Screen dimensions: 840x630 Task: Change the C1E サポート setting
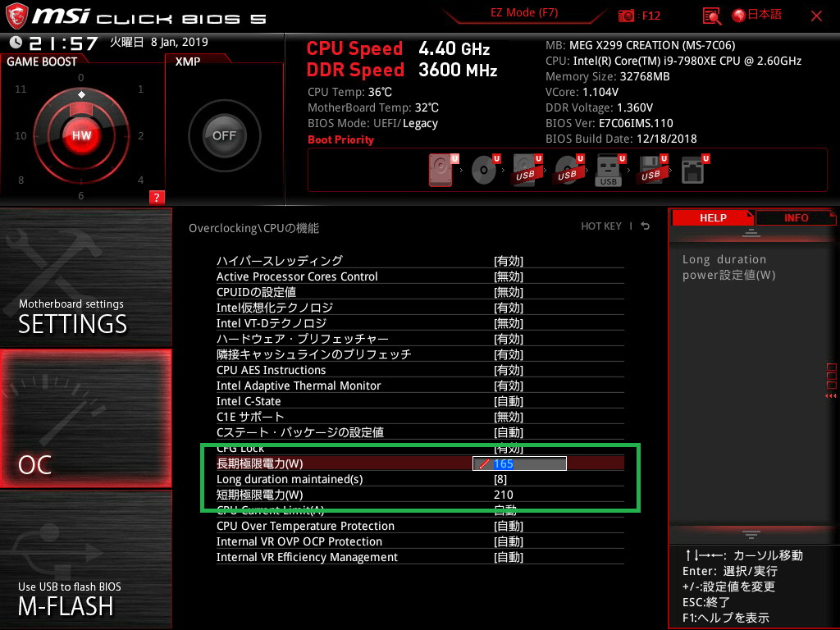[x=509, y=416]
